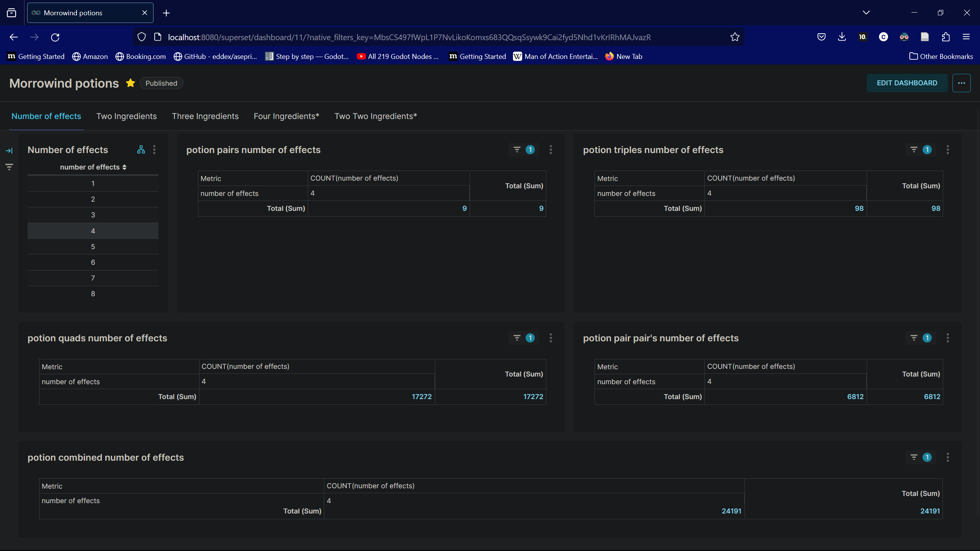Viewport: 980px width, 551px height.
Task: Select value 6 in number of effects table
Action: click(x=93, y=262)
